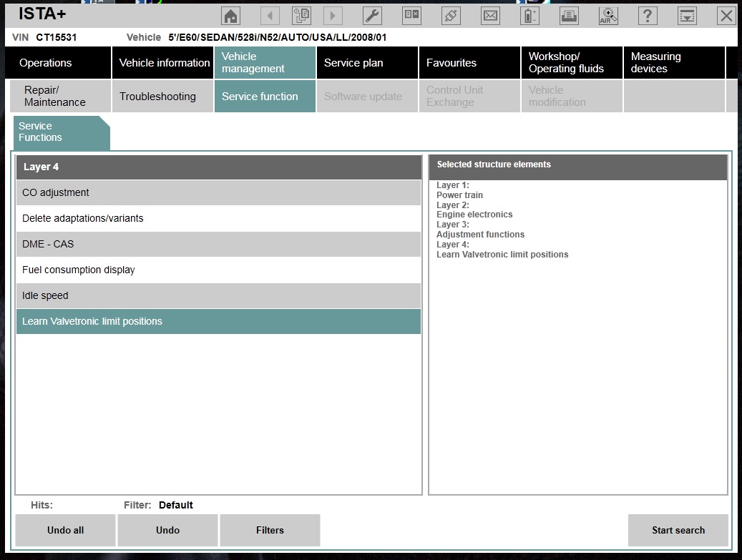742x560 pixels.
Task: Click the Vehicle modification sub-tab
Action: tap(572, 96)
